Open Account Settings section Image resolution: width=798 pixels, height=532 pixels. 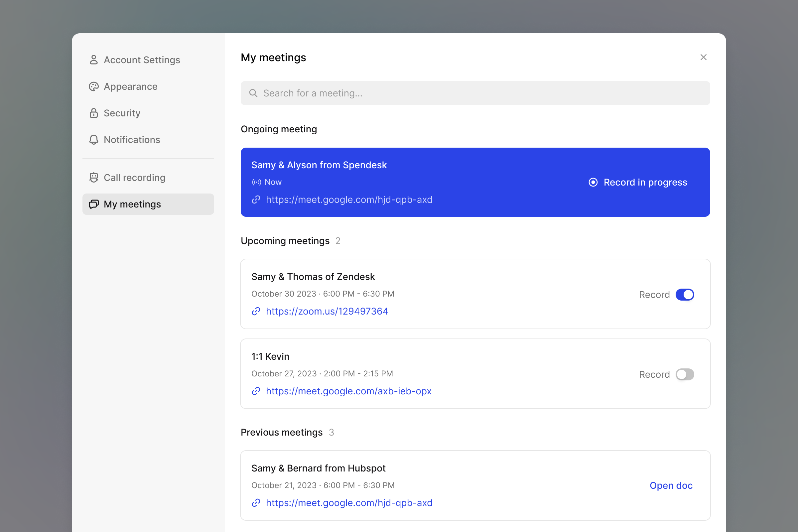[148, 60]
